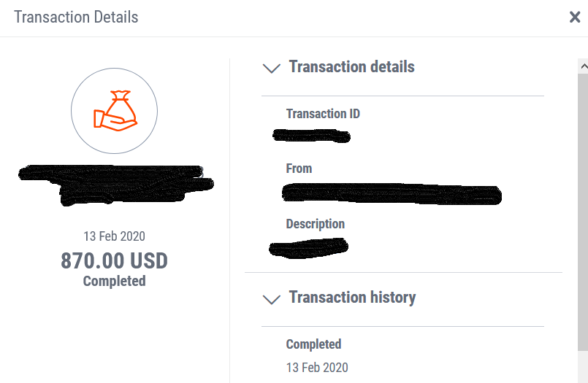The height and width of the screenshot is (383, 588).
Task: Click the 870.00 USD amount
Action: click(114, 260)
